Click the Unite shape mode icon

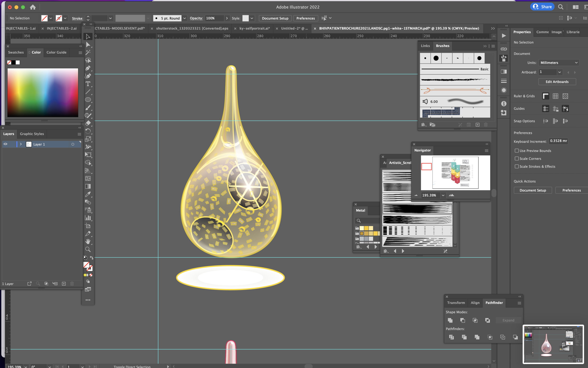pyautogui.click(x=450, y=320)
